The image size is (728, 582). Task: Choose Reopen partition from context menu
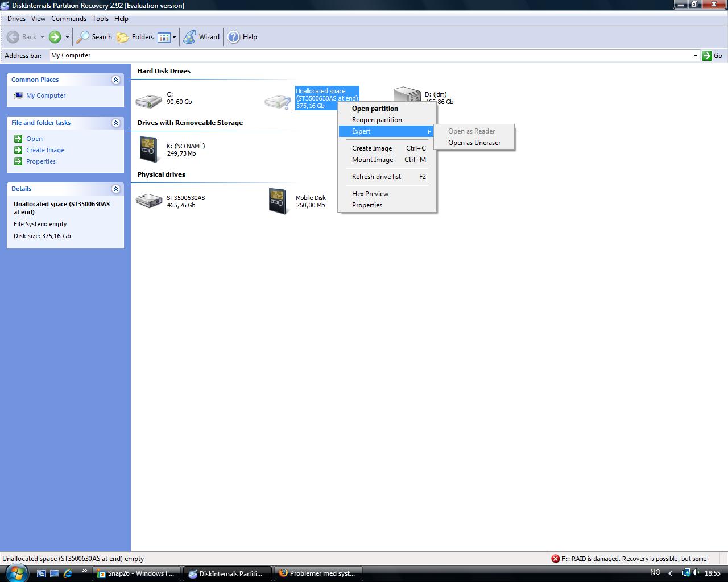click(387, 120)
